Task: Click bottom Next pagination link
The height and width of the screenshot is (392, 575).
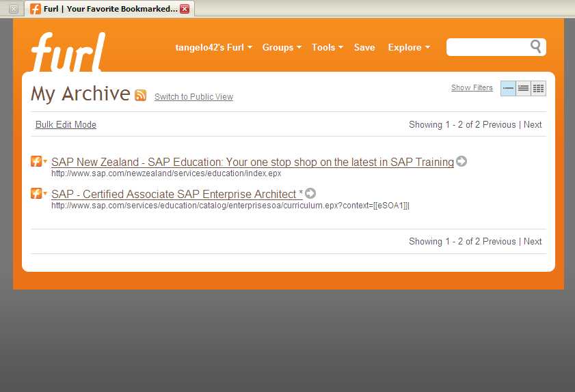Action: pyautogui.click(x=533, y=242)
